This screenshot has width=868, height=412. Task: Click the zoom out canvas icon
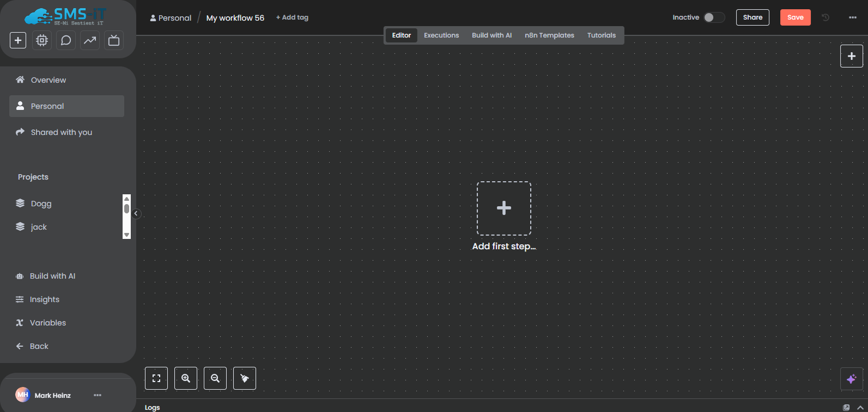click(x=215, y=378)
